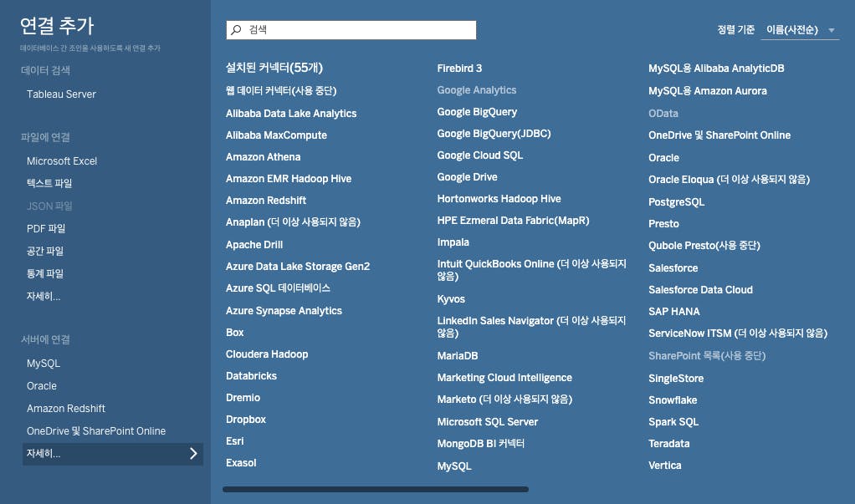The height and width of the screenshot is (504, 855).
Task: Focus the 검색 search input field
Action: [351, 30]
